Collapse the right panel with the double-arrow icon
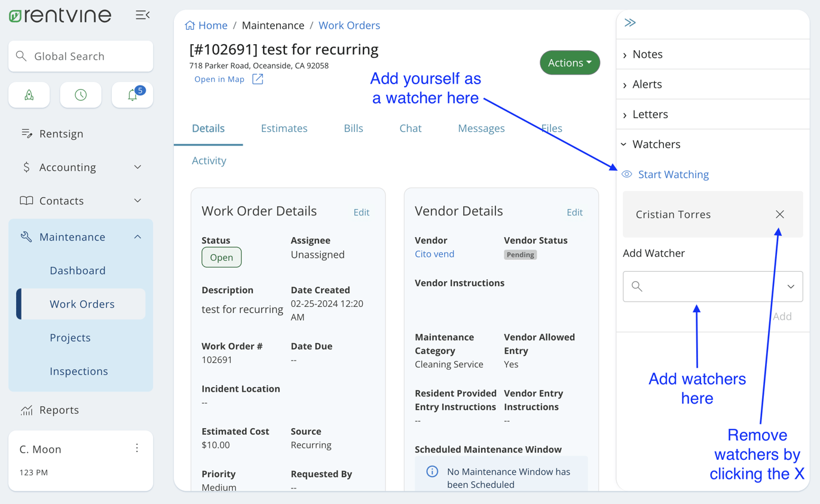820x504 pixels. [629, 22]
